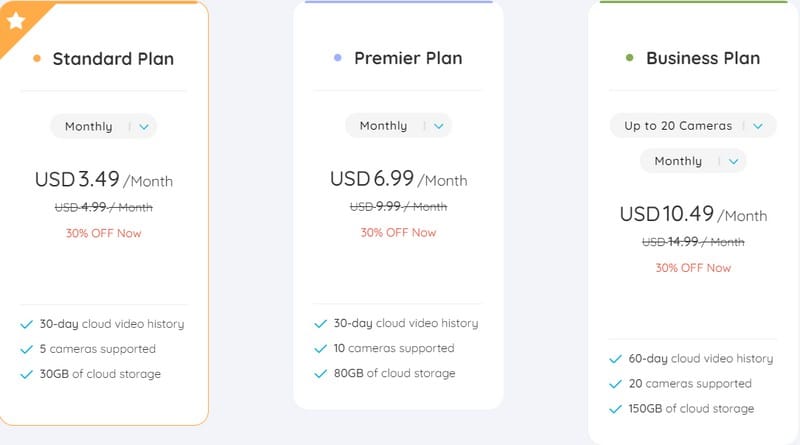Click the purple dot beside Premier Plan
Image resolution: width=800 pixels, height=445 pixels.
coord(338,59)
